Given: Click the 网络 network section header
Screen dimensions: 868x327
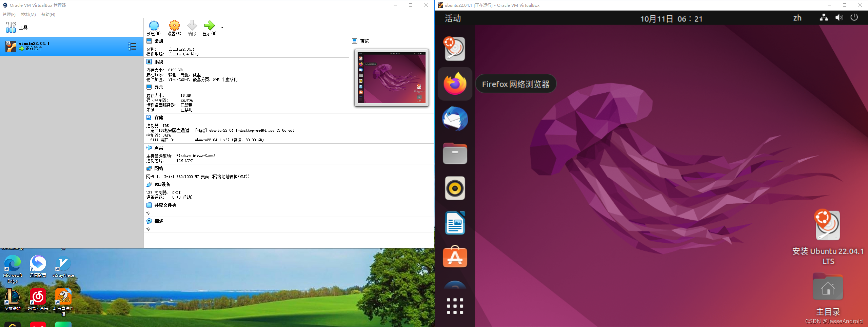Looking at the screenshot, I should (x=159, y=168).
